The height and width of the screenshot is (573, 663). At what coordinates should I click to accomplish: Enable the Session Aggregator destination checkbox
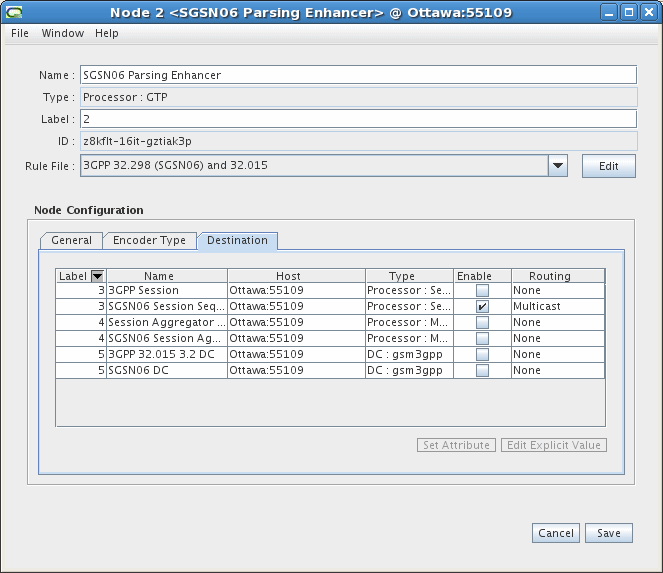(x=482, y=323)
